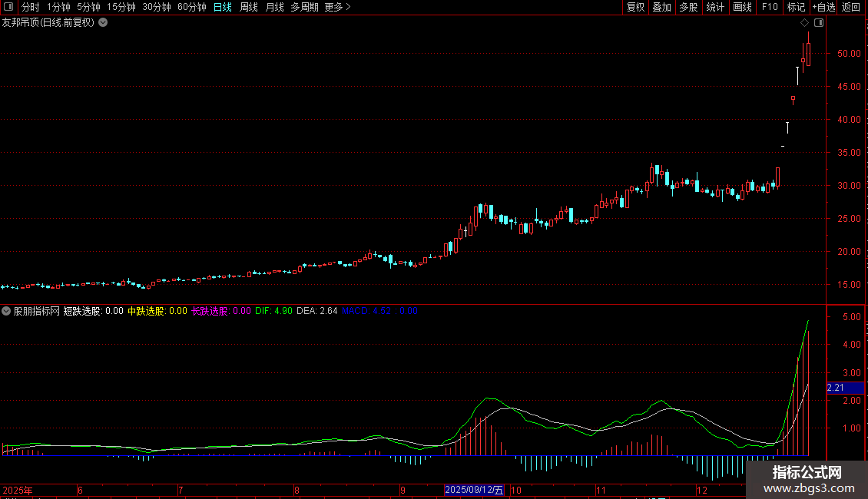868x499 pixels.
Task: Click the 2.21 highlighted axis value
Action: pyautogui.click(x=845, y=388)
